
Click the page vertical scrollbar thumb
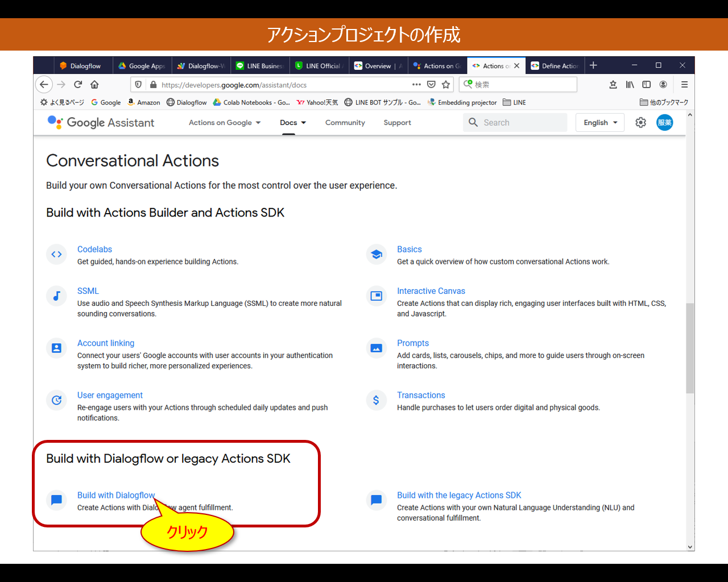690,348
